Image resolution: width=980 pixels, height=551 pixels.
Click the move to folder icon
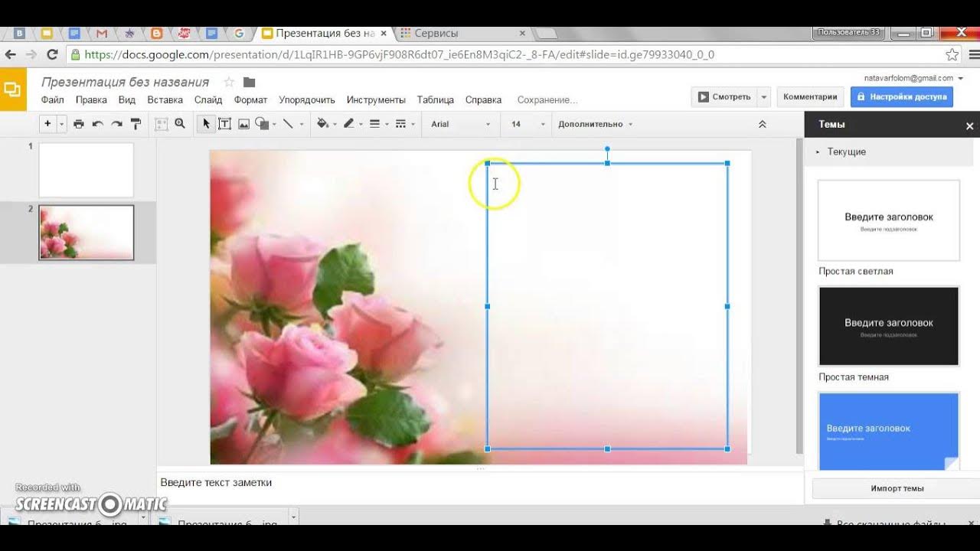point(249,82)
